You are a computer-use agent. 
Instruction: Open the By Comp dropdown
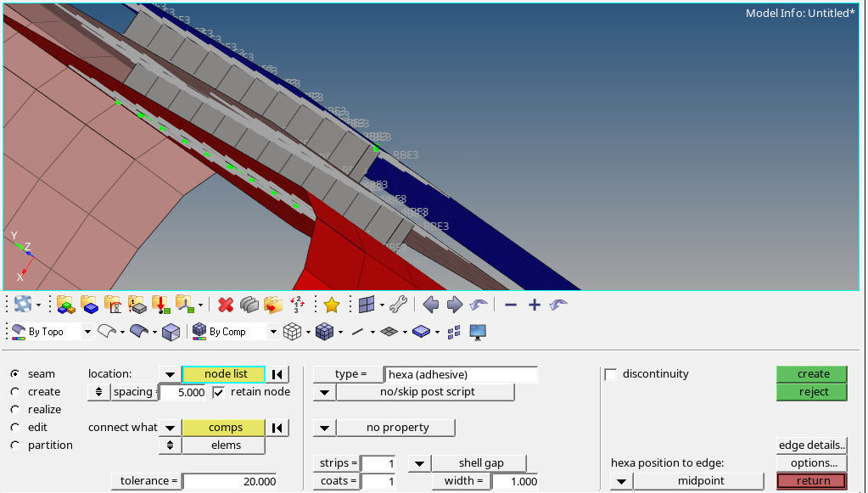tap(273, 331)
